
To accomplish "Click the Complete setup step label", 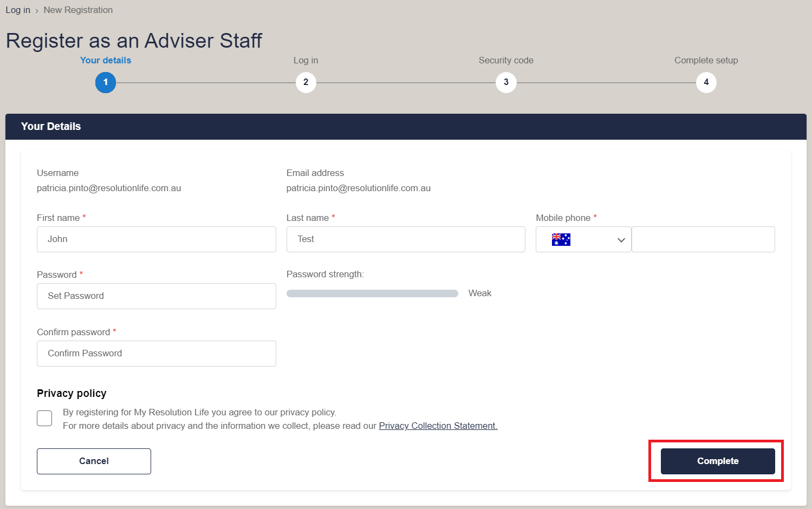I will click(706, 60).
